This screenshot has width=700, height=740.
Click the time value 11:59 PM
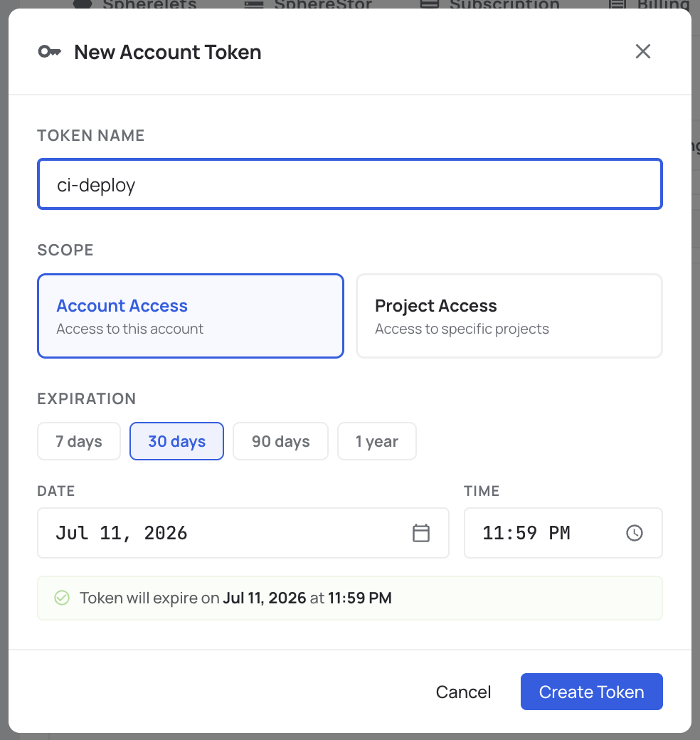pos(526,533)
